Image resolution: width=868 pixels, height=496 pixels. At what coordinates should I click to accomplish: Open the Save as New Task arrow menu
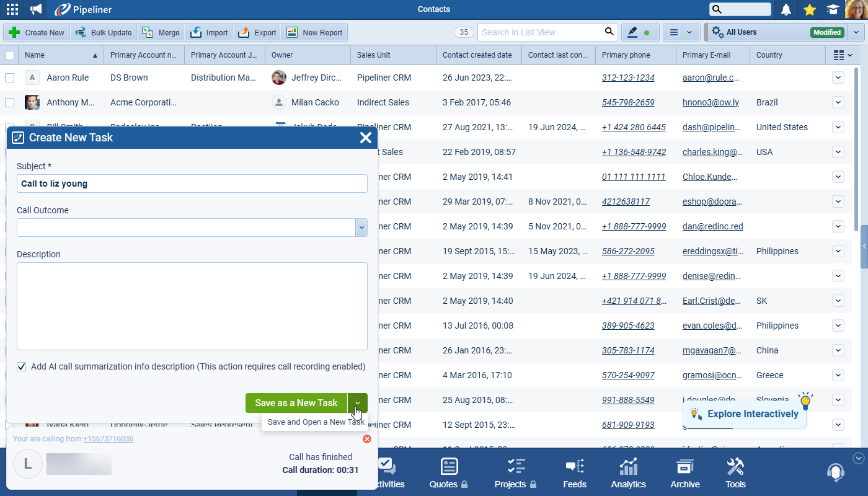(x=358, y=403)
